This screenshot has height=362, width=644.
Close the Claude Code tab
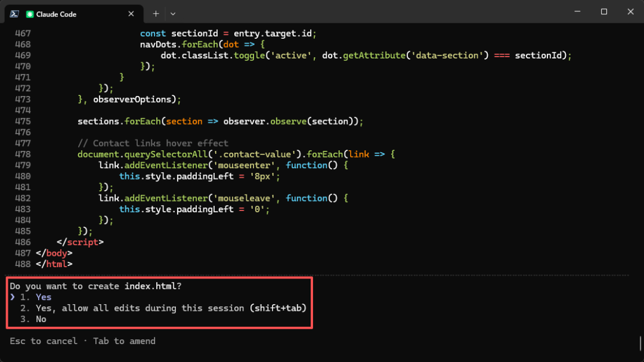(131, 14)
